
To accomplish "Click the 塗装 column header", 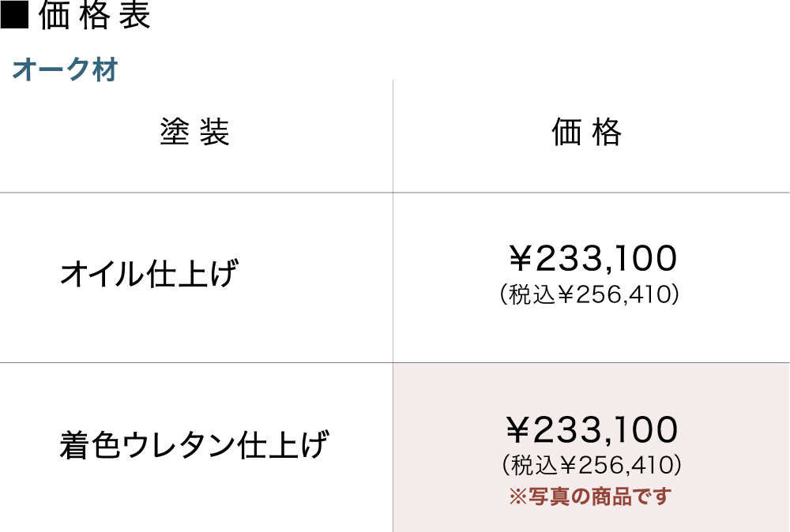I will (194, 133).
